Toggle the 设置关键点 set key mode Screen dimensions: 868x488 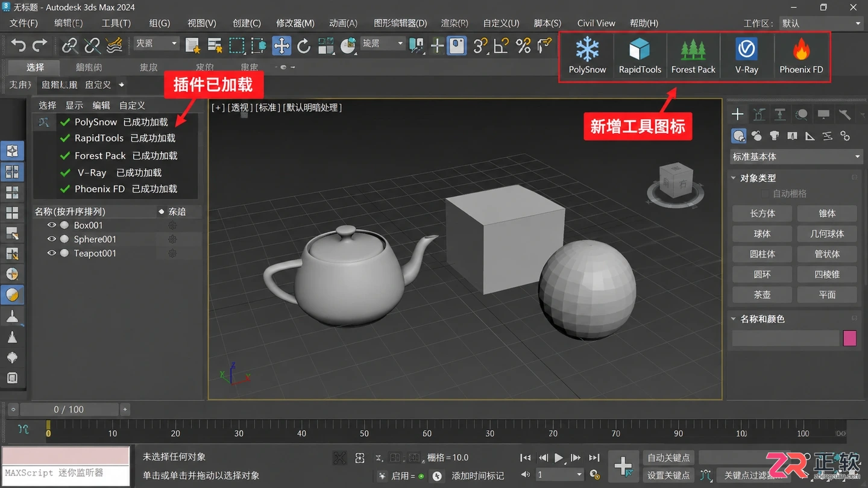point(668,475)
